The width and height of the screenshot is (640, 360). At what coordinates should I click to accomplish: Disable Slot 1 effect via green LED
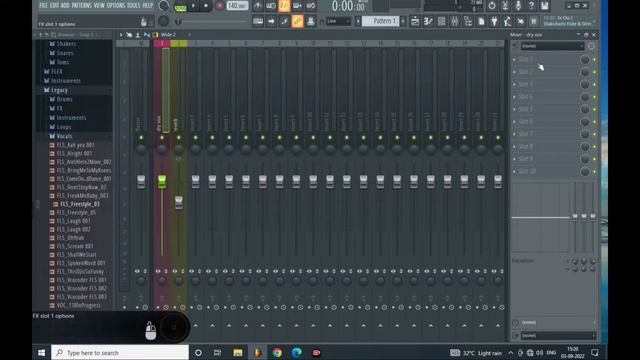coord(594,60)
